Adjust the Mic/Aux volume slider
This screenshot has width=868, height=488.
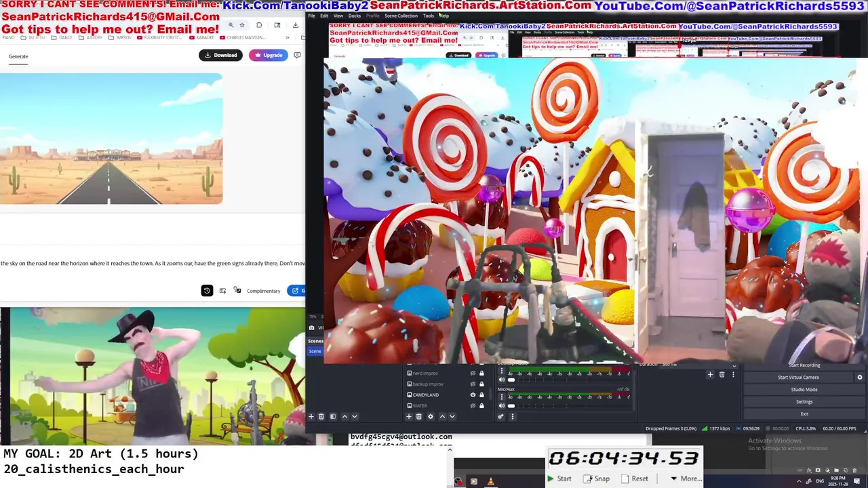570,406
